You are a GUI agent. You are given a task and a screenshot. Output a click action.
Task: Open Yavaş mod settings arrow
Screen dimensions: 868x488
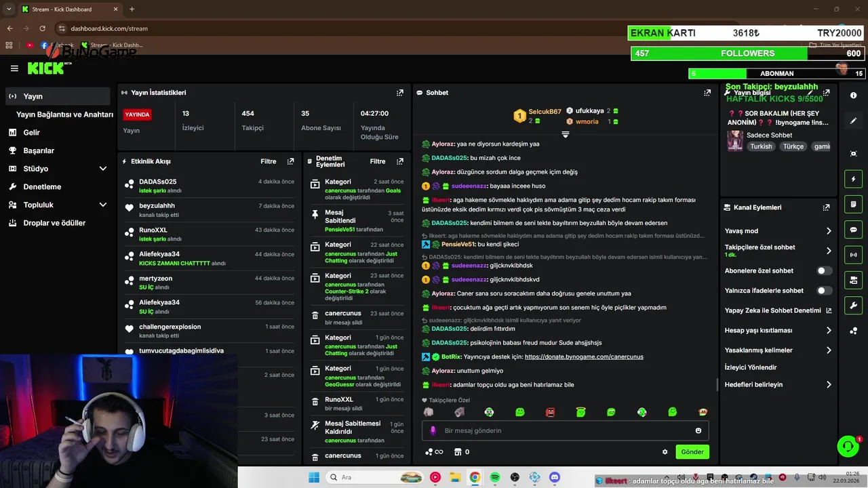pos(829,231)
